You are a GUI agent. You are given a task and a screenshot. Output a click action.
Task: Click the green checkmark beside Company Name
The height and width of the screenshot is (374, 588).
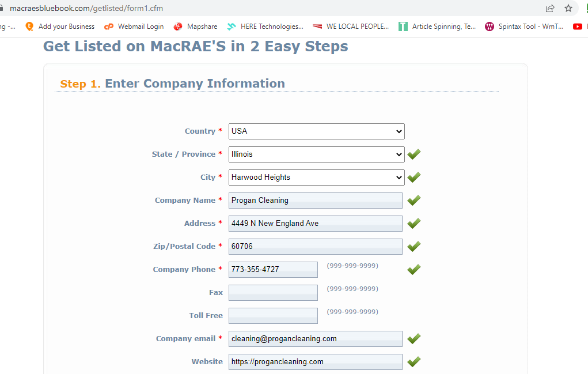click(x=414, y=201)
